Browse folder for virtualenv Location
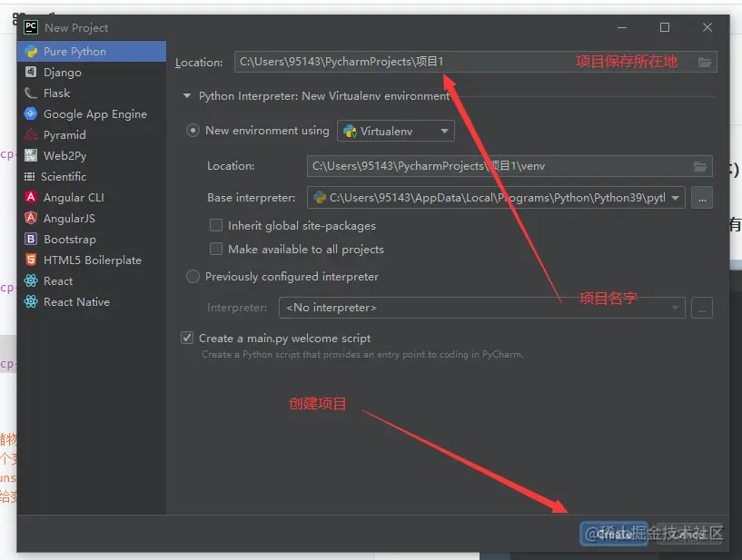742x560 pixels. coord(700,166)
